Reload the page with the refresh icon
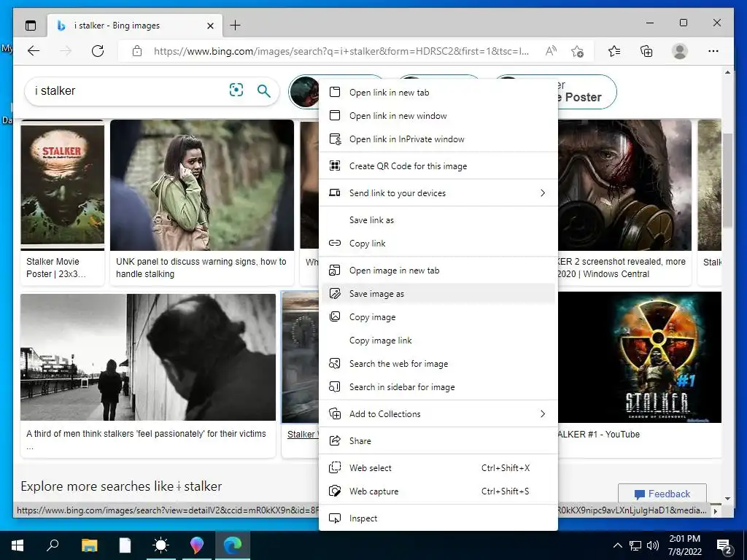This screenshot has width=747, height=560. (x=98, y=51)
